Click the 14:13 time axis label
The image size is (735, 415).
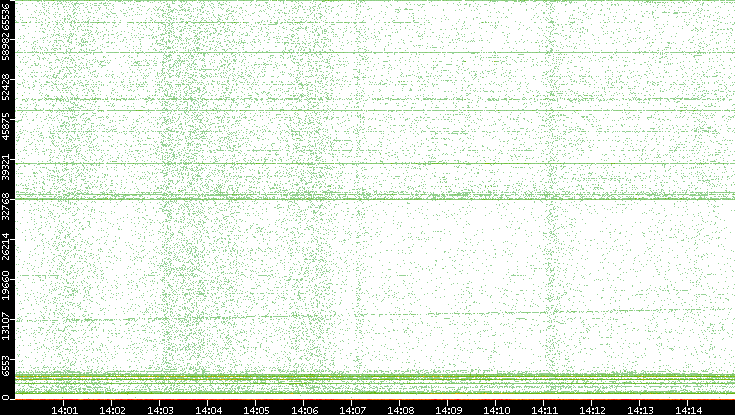(x=640, y=410)
